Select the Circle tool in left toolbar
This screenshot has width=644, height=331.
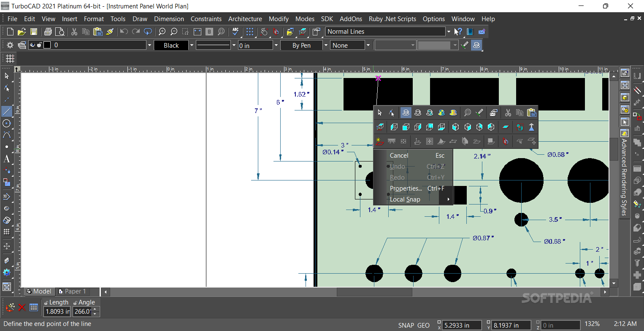click(x=7, y=123)
